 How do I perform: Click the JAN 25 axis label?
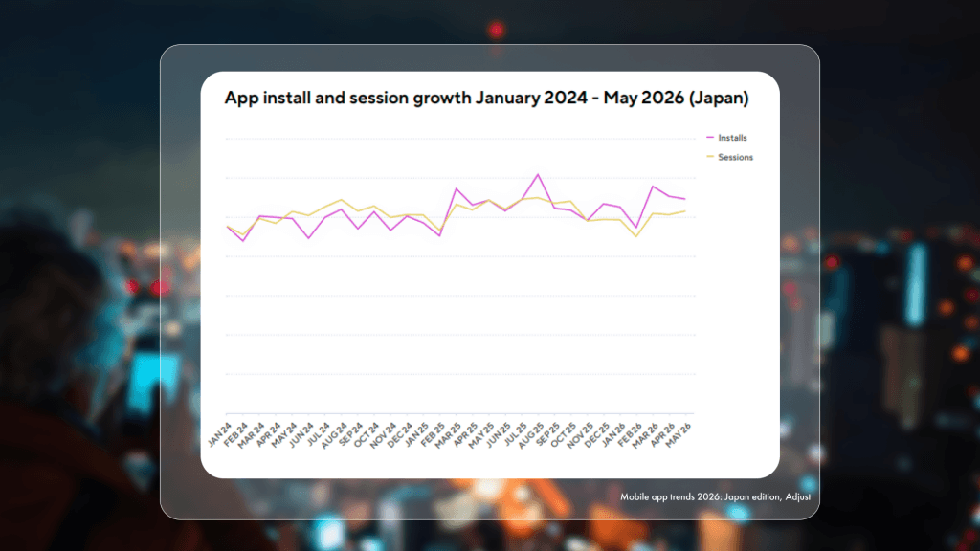416,434
